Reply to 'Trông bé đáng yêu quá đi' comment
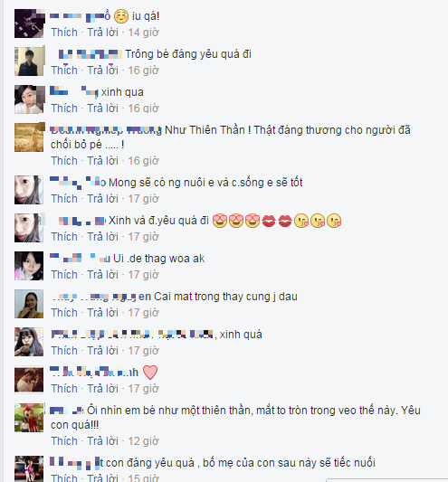 pos(103,71)
